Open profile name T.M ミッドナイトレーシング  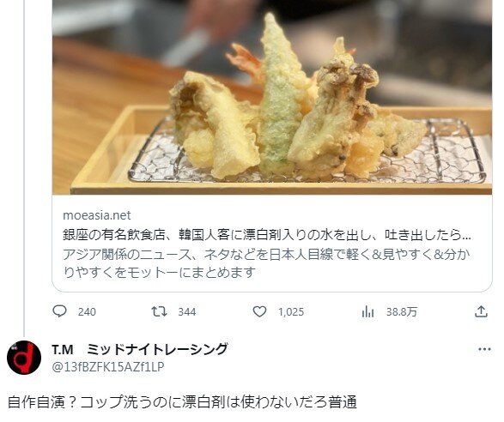click(x=140, y=349)
